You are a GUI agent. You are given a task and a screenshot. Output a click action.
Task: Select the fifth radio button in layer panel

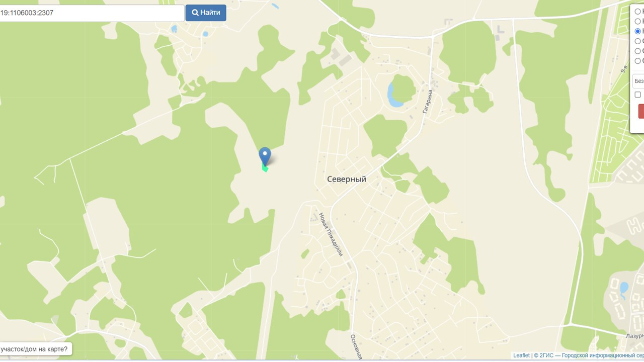pyautogui.click(x=637, y=51)
